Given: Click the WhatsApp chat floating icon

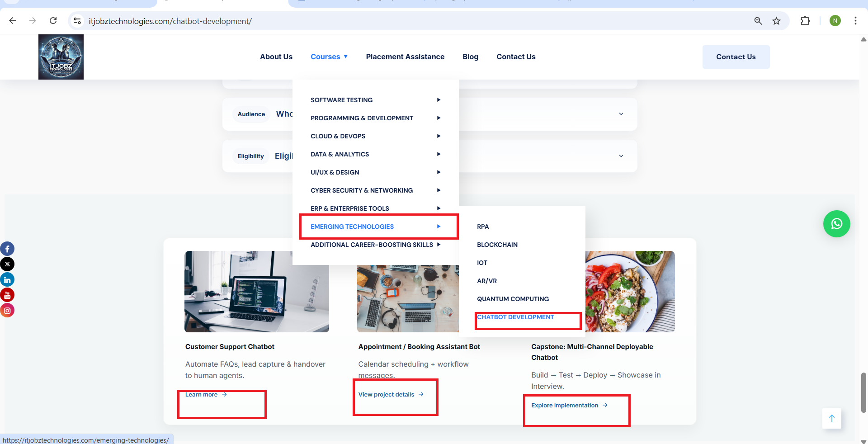Looking at the screenshot, I should click(836, 224).
